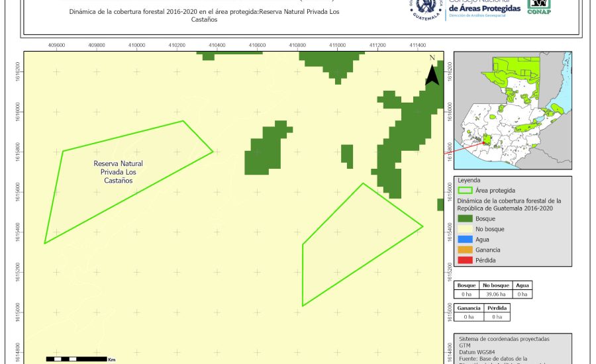The height and width of the screenshot is (364, 596).
Task: Select the No bosque pale yellow swatch
Action: (465, 229)
